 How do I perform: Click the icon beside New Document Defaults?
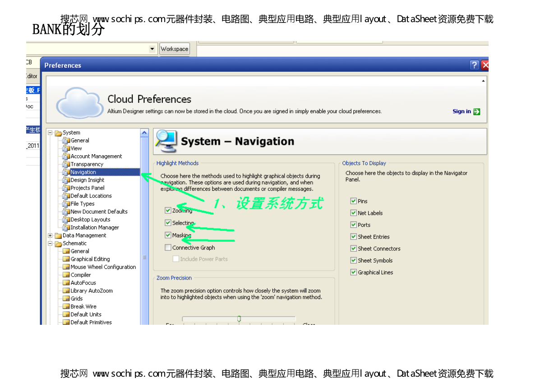tap(66, 212)
